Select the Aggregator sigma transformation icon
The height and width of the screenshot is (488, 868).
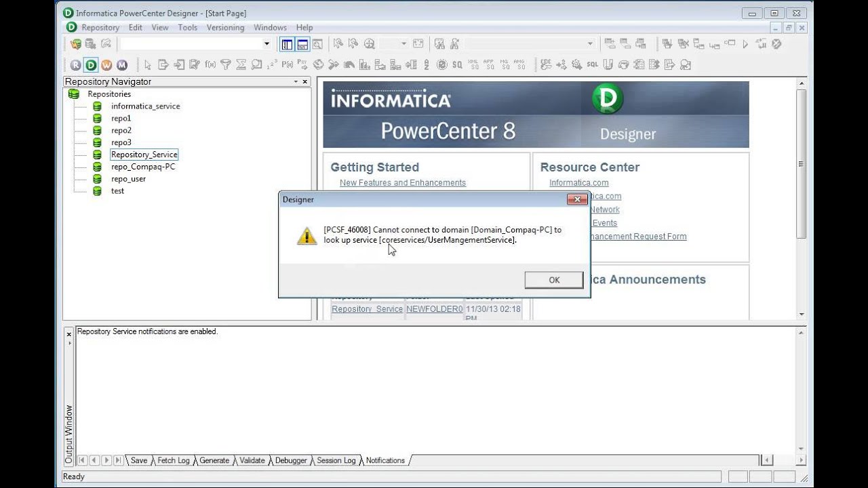[x=241, y=65]
